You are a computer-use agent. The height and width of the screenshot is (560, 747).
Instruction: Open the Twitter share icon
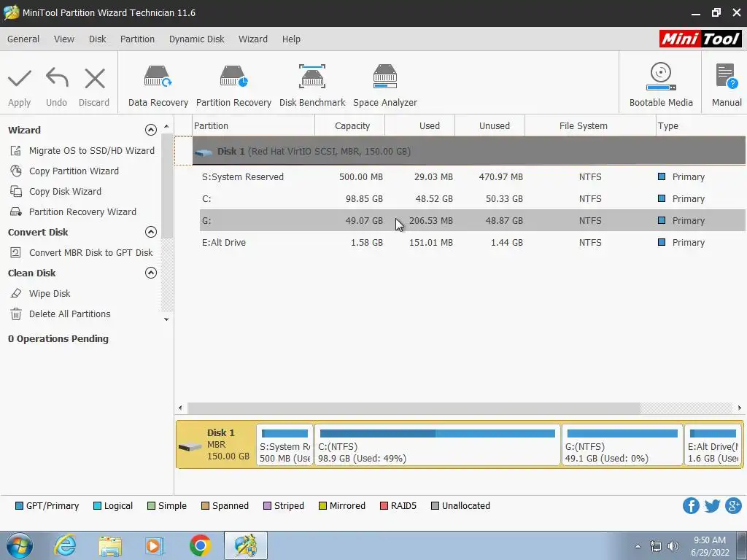click(712, 506)
